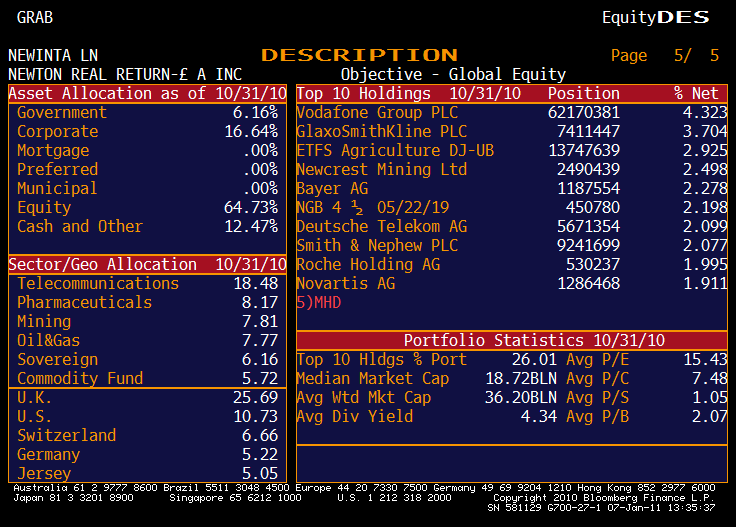The height and width of the screenshot is (527, 736).
Task: Click the Switzerland geographic allocation row
Action: (x=66, y=435)
